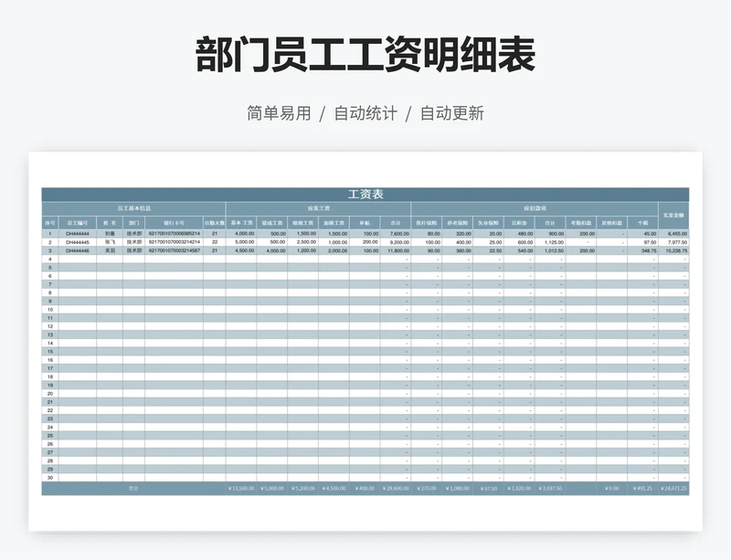Click the 部门 column header
Image resolution: width=731 pixels, height=560 pixels.
coord(133,223)
